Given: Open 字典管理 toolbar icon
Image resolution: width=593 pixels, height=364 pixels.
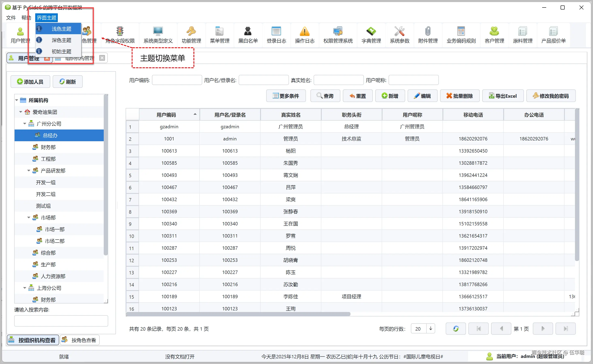Looking at the screenshot, I should click(x=371, y=31).
